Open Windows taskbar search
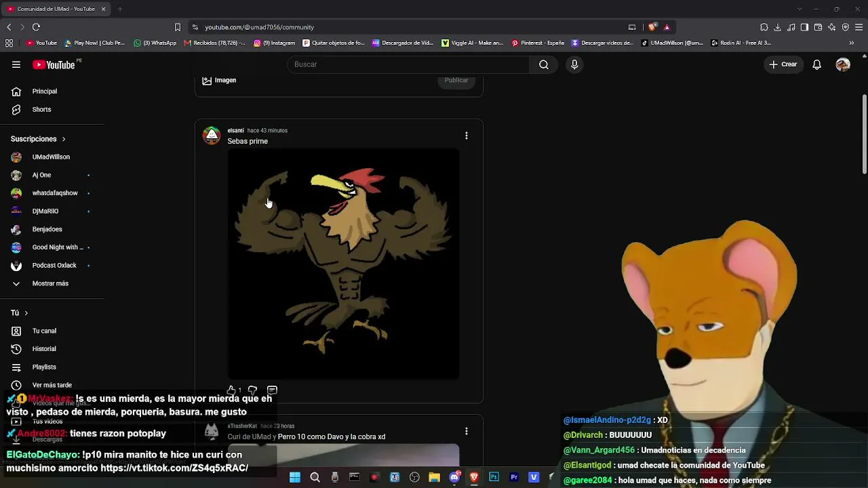This screenshot has height=488, width=868. click(x=315, y=477)
